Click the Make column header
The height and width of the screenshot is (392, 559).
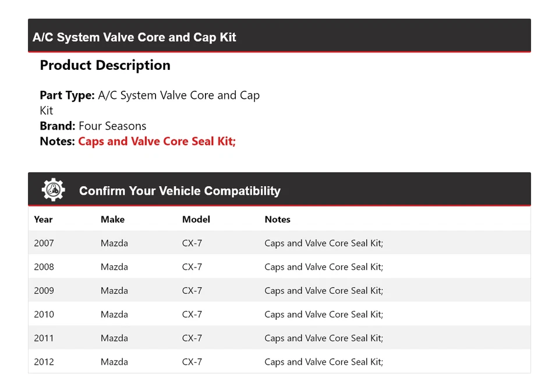112,219
